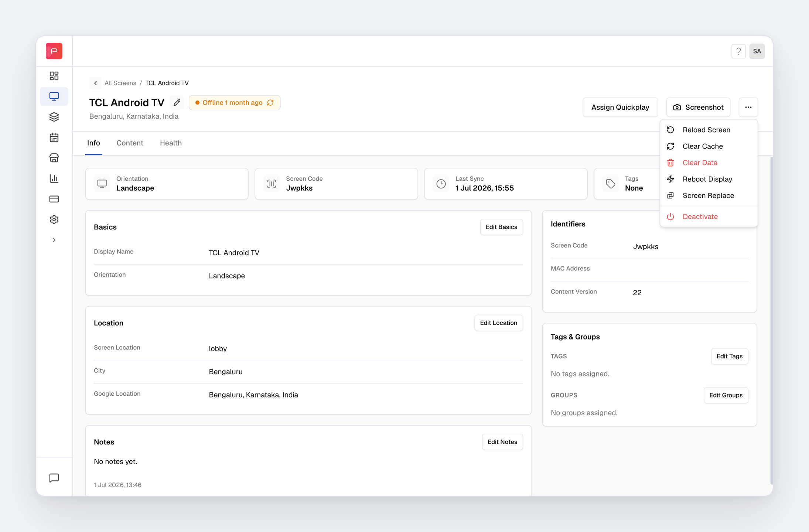
Task: Open the dashboard grid icon in sidebar
Action: pyautogui.click(x=54, y=76)
